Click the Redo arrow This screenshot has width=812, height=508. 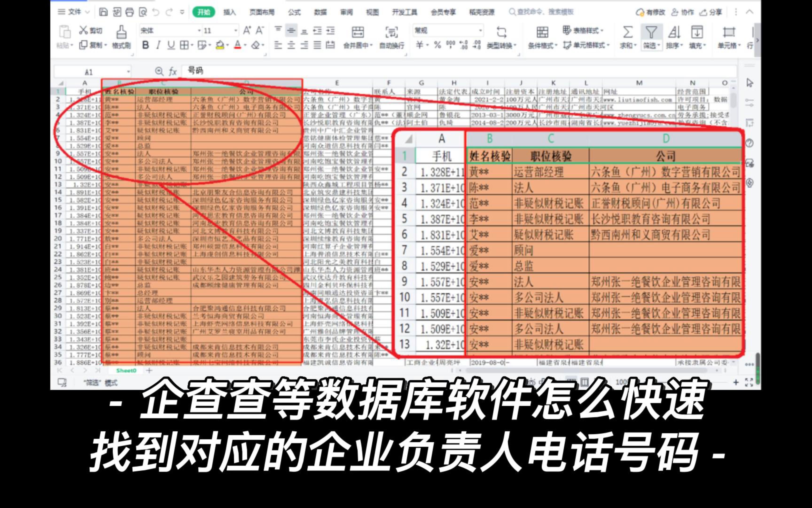[169, 12]
